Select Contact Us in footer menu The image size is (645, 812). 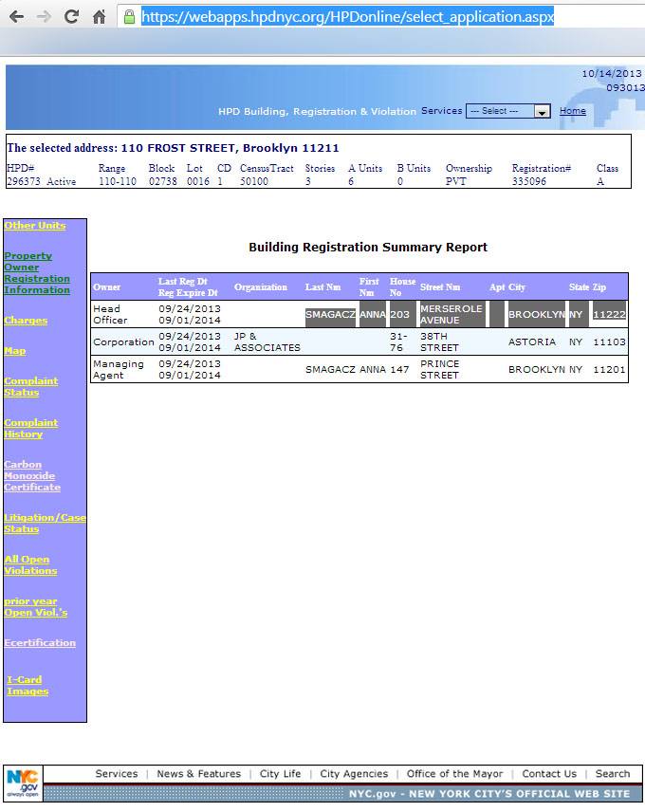click(548, 774)
